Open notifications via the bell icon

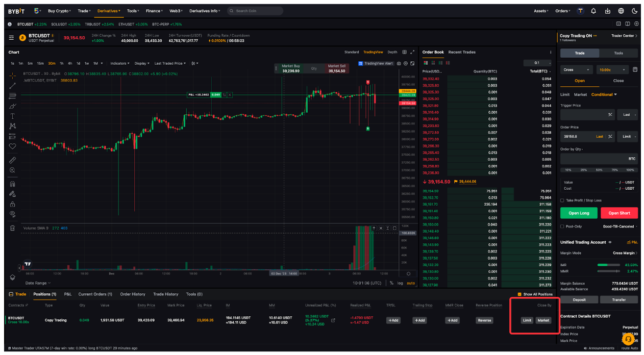[x=593, y=11]
